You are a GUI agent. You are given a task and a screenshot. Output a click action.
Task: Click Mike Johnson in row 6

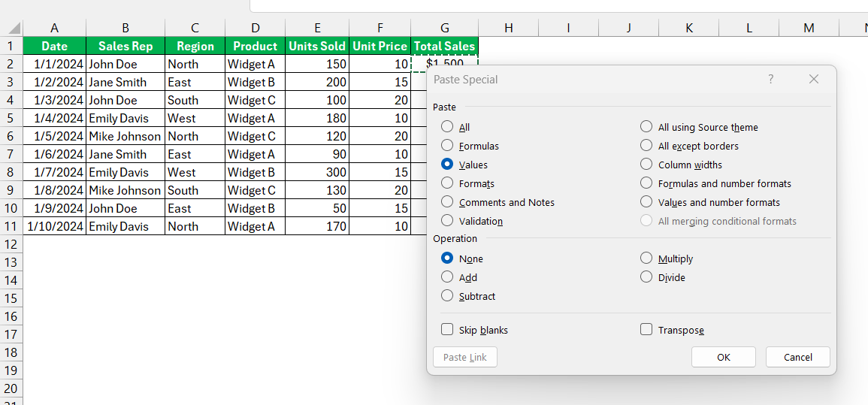pyautogui.click(x=126, y=136)
